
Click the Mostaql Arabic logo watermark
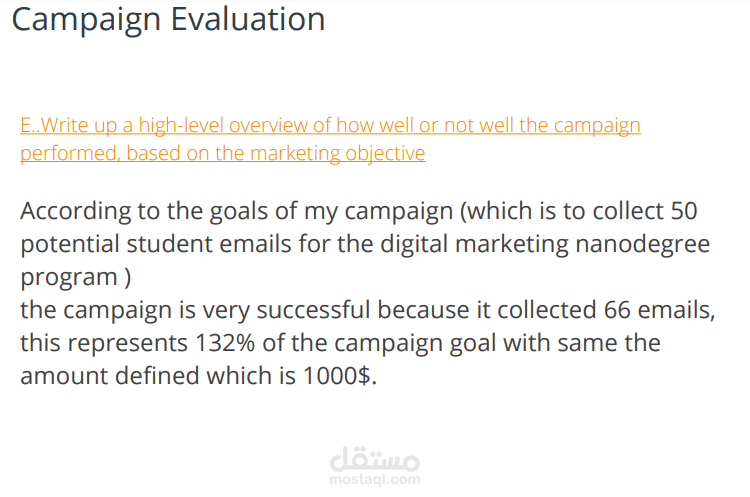click(374, 460)
